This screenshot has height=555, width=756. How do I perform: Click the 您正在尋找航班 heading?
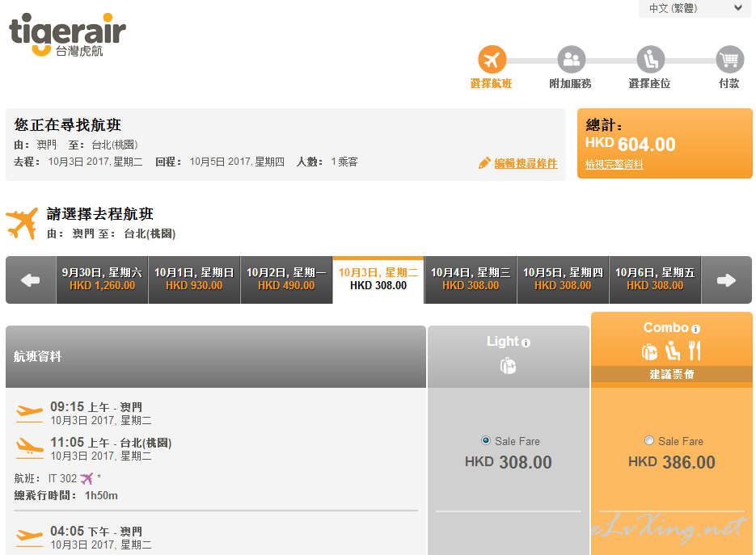tap(67, 125)
